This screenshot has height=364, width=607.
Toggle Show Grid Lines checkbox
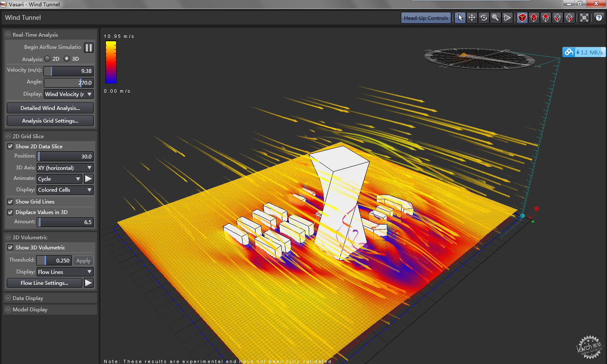tap(10, 201)
